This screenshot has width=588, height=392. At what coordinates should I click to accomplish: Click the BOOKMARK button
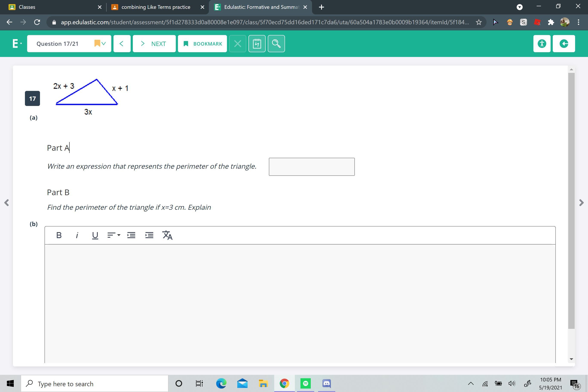click(x=202, y=44)
